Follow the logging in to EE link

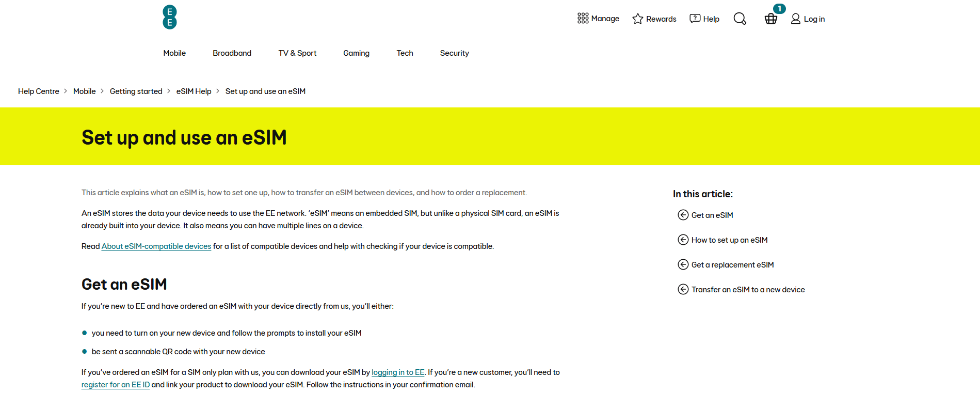(x=398, y=372)
